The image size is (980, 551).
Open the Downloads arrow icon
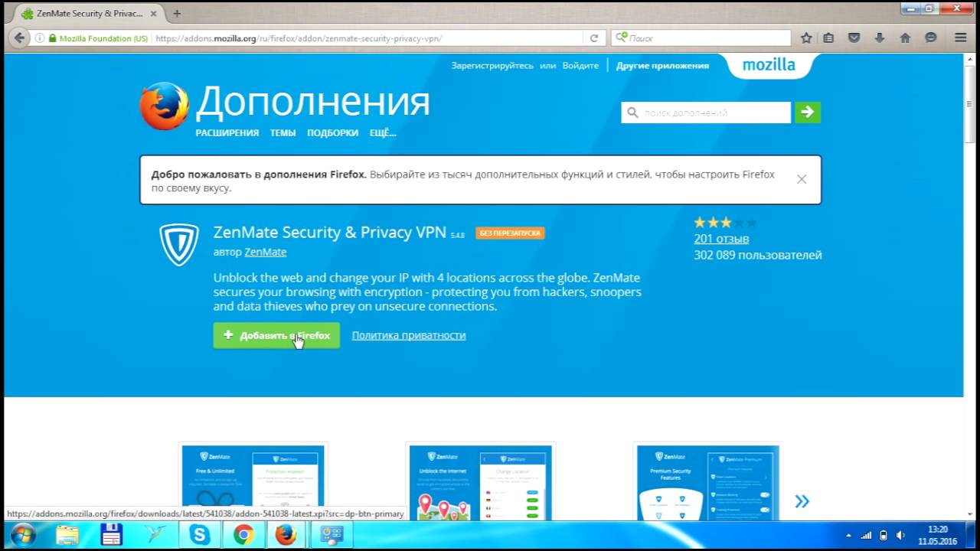(880, 37)
